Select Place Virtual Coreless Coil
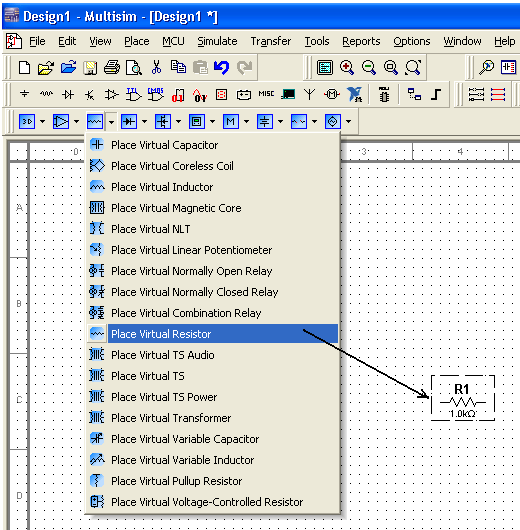 213,166
